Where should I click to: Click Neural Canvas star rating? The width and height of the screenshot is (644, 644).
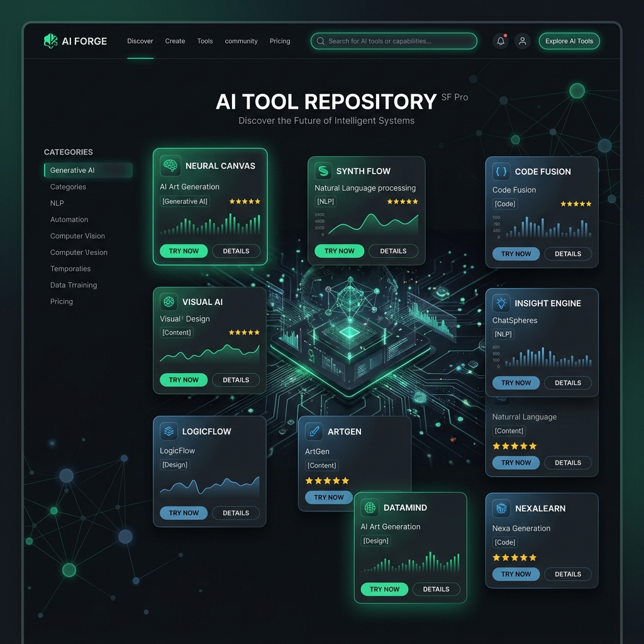pos(245,201)
